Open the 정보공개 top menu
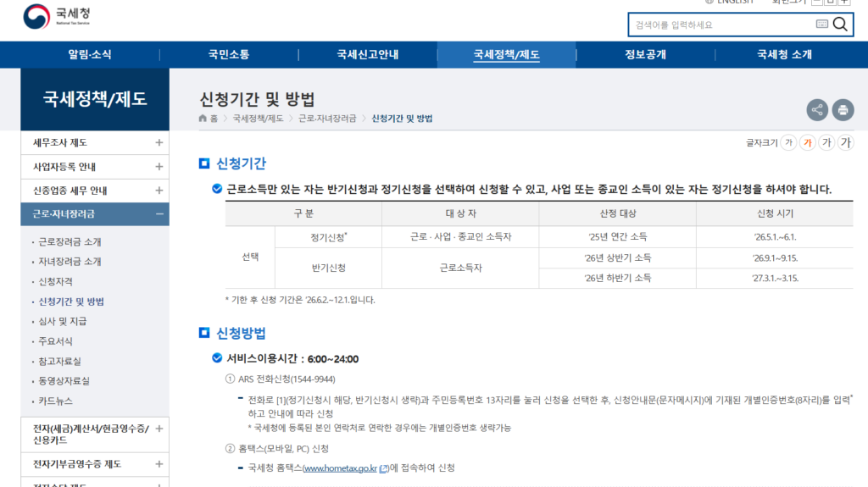This screenshot has width=868, height=487. pyautogui.click(x=645, y=55)
